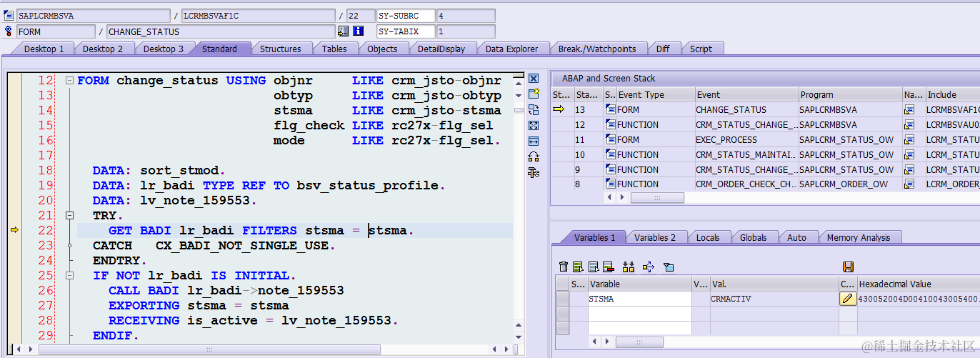The image size is (980, 358).
Task: Click the horizontal scrollbar under the code editor
Action: point(209,349)
